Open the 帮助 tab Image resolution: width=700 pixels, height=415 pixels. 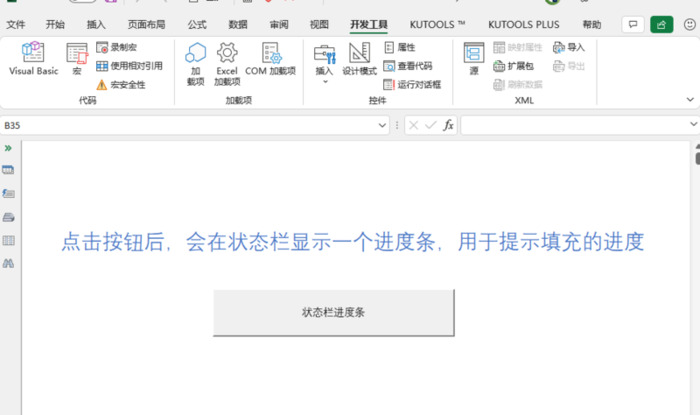(x=592, y=25)
